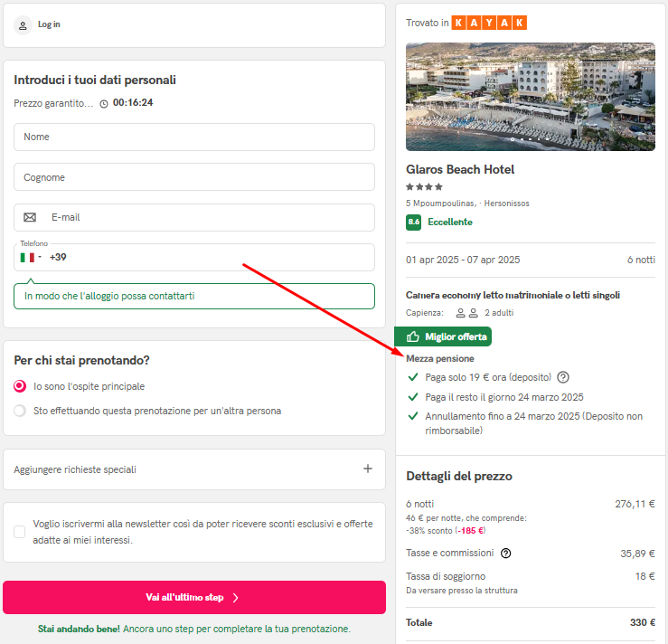Click the 8.6 rating score badge

coord(413,223)
